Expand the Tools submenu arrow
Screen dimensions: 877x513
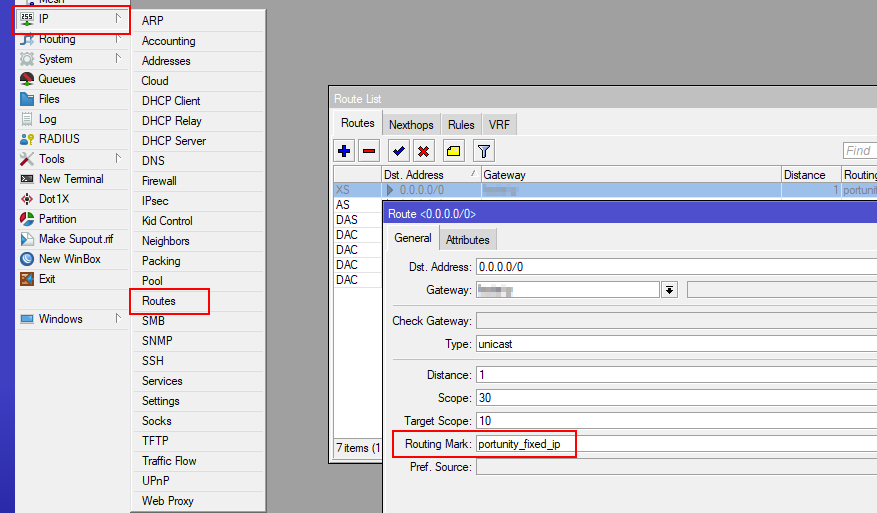tap(118, 158)
